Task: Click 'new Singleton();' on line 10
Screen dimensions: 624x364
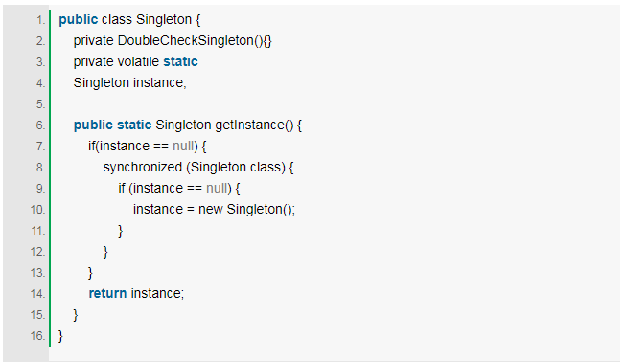Action: [x=246, y=209]
